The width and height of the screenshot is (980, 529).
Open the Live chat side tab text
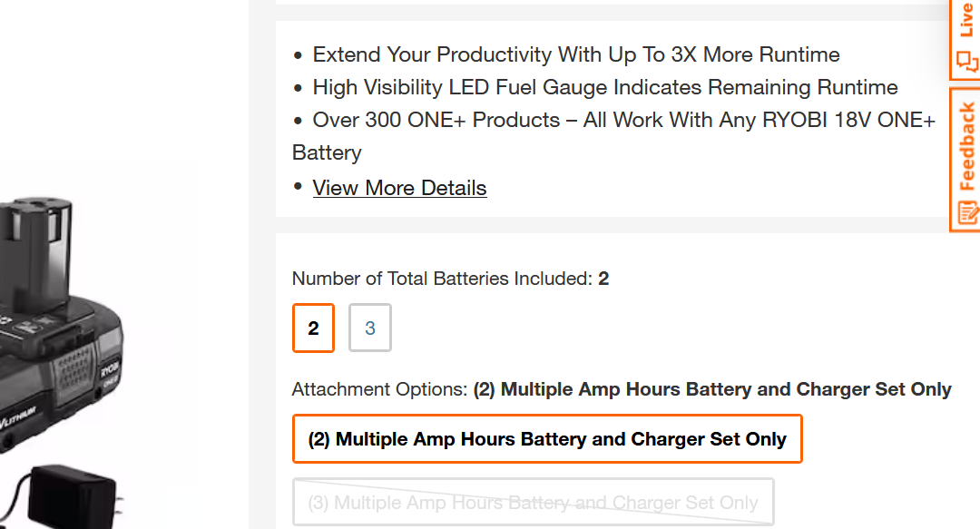967,20
